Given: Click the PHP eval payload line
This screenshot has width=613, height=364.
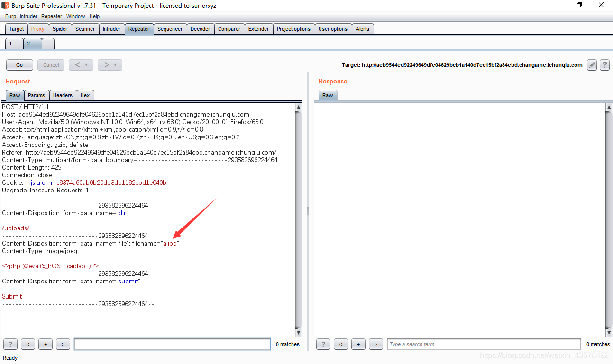Looking at the screenshot, I should 50,266.
